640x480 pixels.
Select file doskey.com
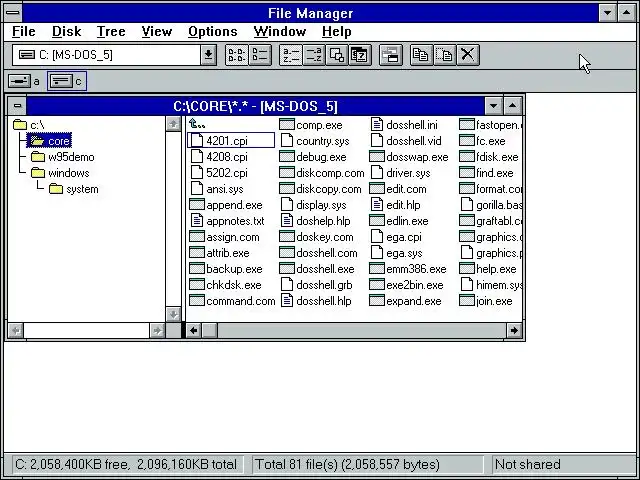click(x=317, y=237)
